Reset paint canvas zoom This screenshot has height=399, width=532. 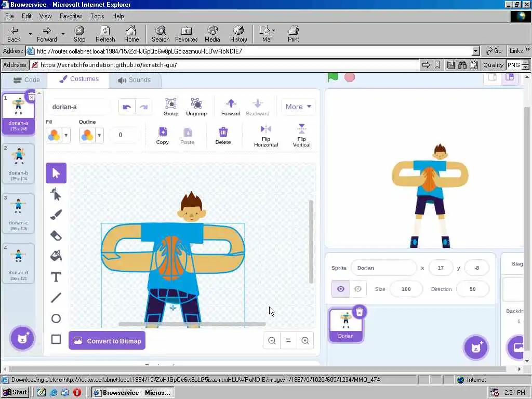[288, 340]
